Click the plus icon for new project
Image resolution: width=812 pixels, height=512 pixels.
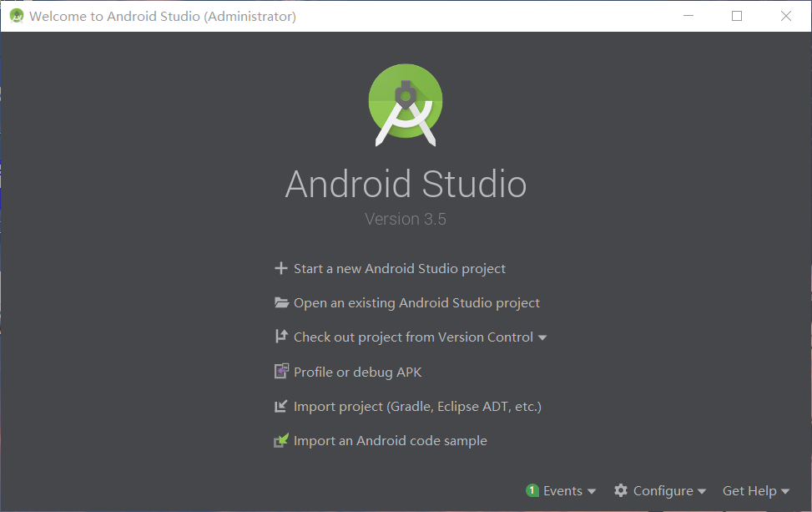(280, 268)
